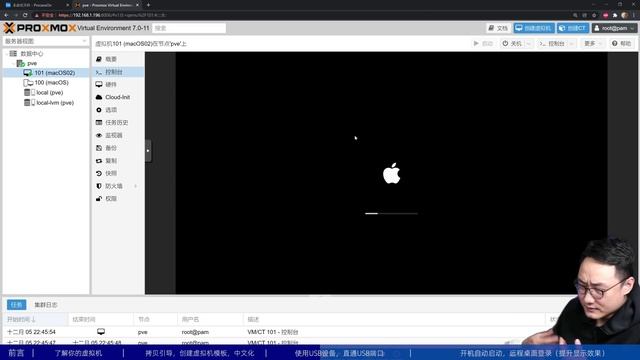Click the browser reload button
This screenshot has width=640, height=360.
[25, 15]
